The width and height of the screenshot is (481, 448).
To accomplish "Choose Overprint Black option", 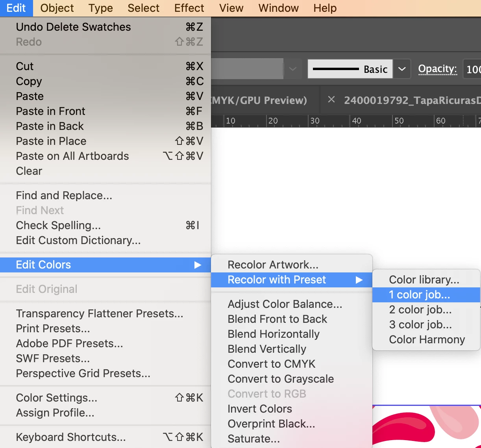I will pos(292,424).
